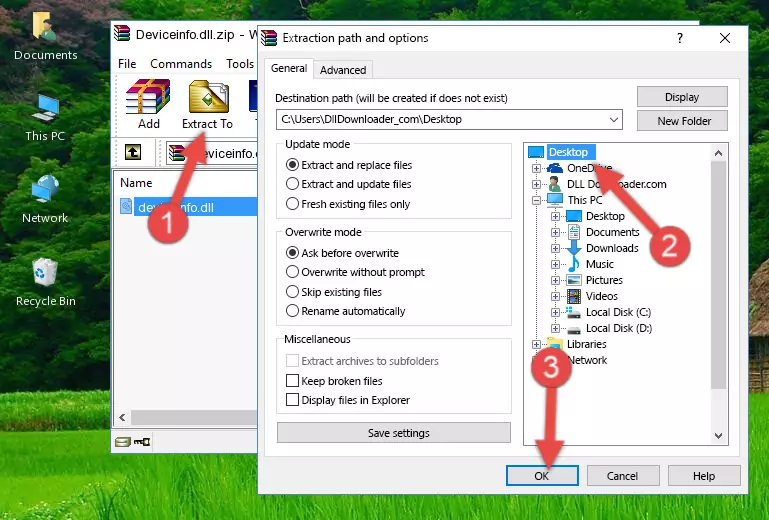Open the Commands menu in WinRAR
769x520 pixels.
181,64
